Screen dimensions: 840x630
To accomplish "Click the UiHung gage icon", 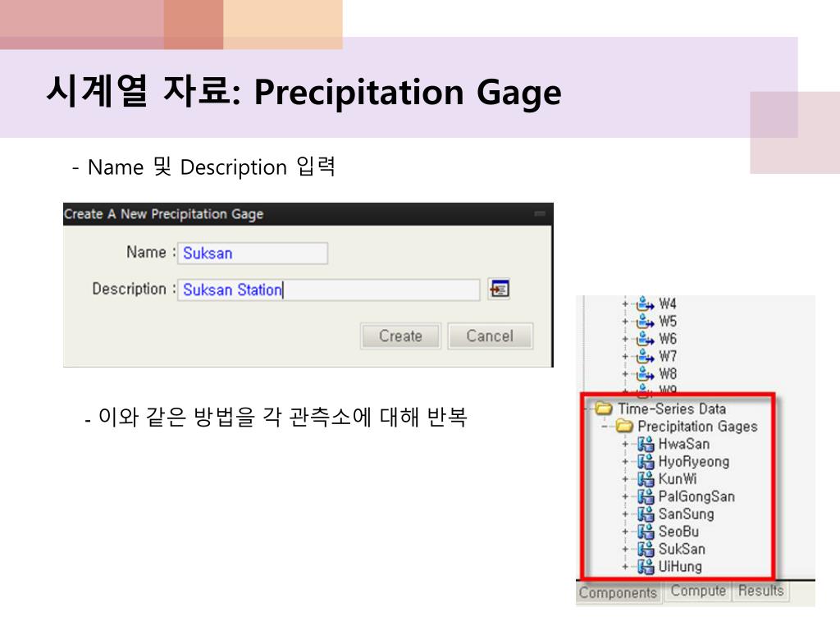I will point(646,566).
